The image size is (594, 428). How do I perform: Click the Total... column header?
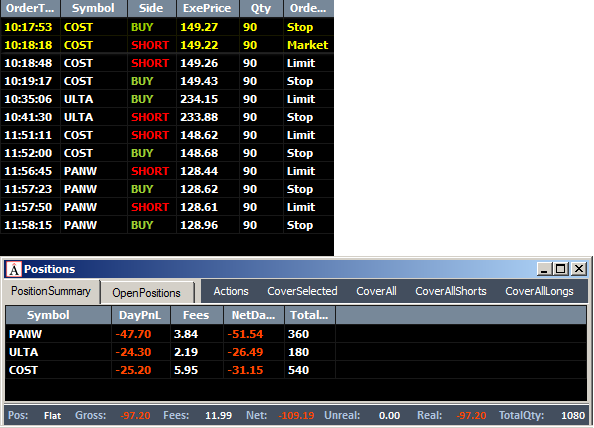click(310, 315)
